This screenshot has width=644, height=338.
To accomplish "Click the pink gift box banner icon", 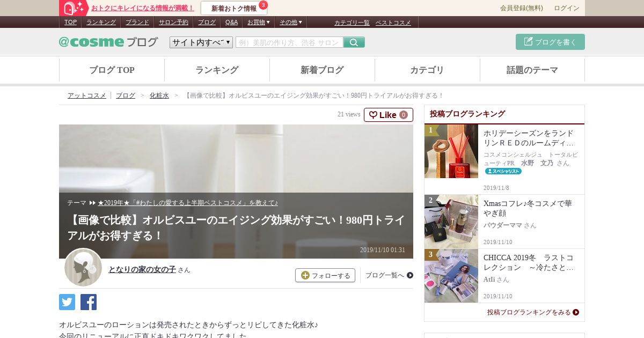I will (74, 8).
